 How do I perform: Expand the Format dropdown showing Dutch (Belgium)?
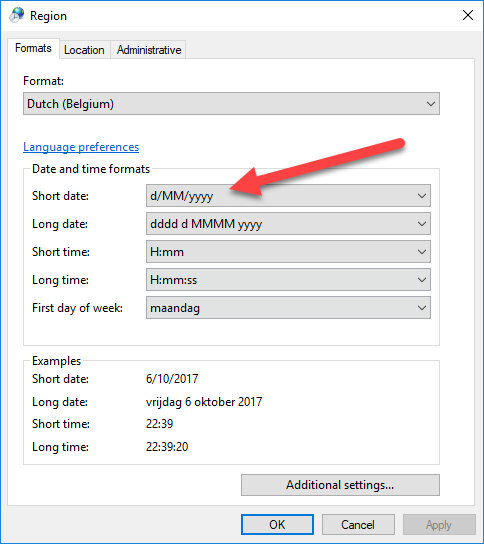tap(231, 104)
